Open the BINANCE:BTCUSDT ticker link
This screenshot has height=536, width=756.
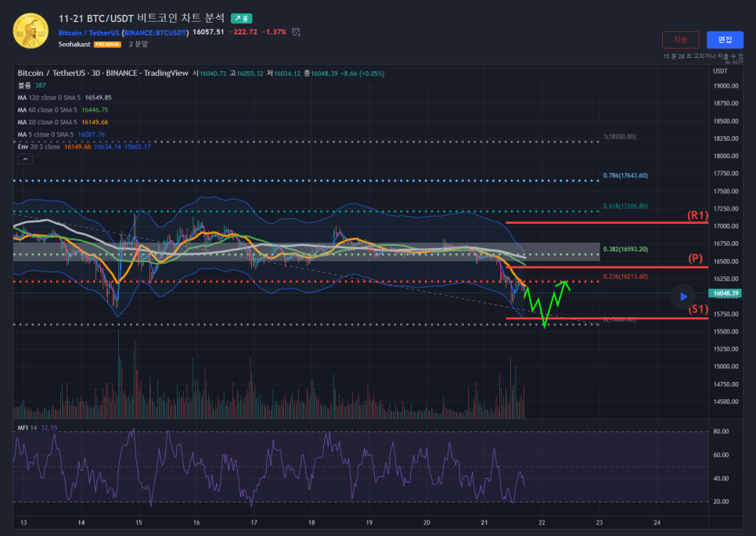tap(156, 32)
